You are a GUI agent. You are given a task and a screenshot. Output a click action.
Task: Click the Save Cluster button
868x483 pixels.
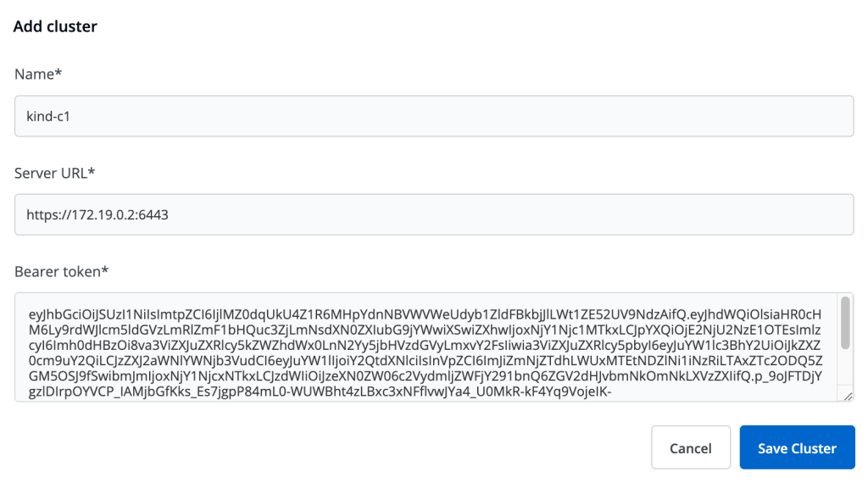pos(797,447)
